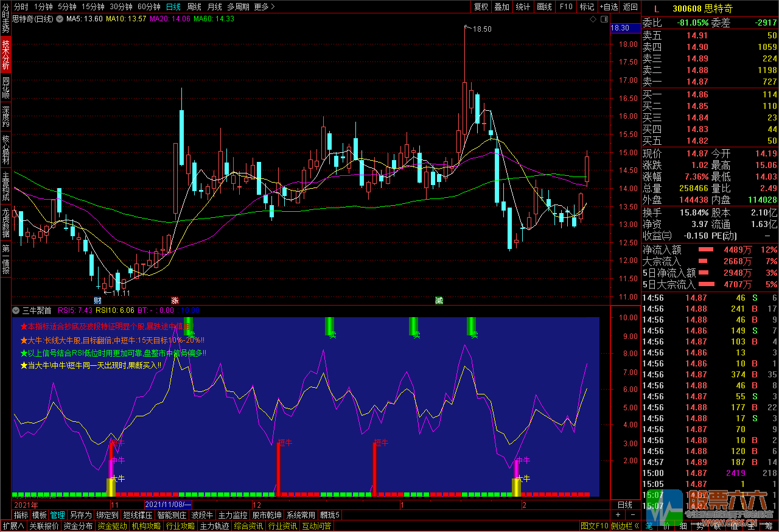Select the 波段牛 indicator
779x532 pixels.
tap(202, 515)
